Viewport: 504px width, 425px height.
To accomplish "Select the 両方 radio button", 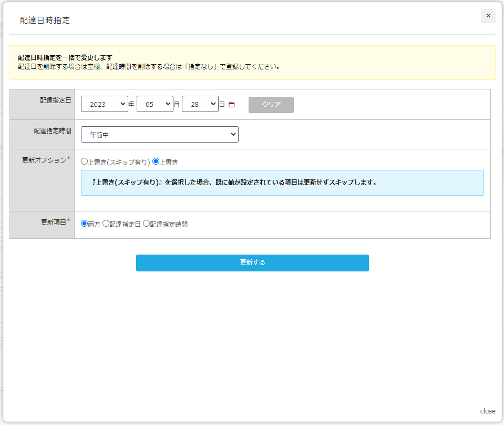I will coord(85,224).
